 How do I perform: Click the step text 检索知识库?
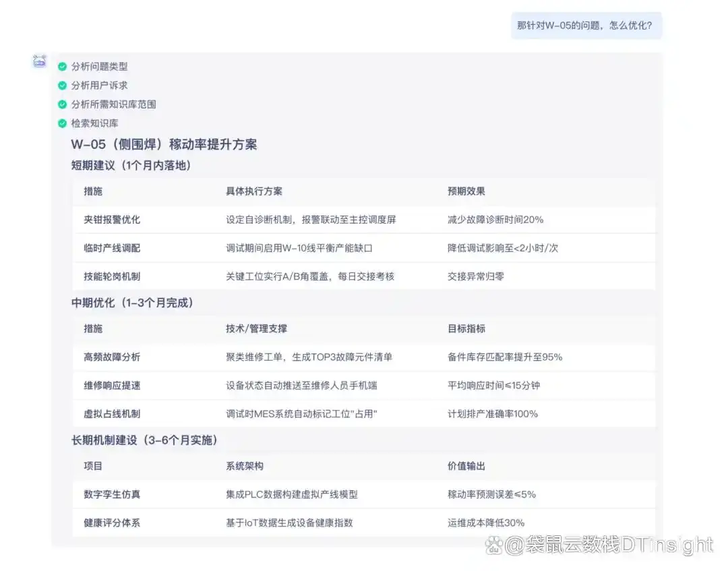95,123
